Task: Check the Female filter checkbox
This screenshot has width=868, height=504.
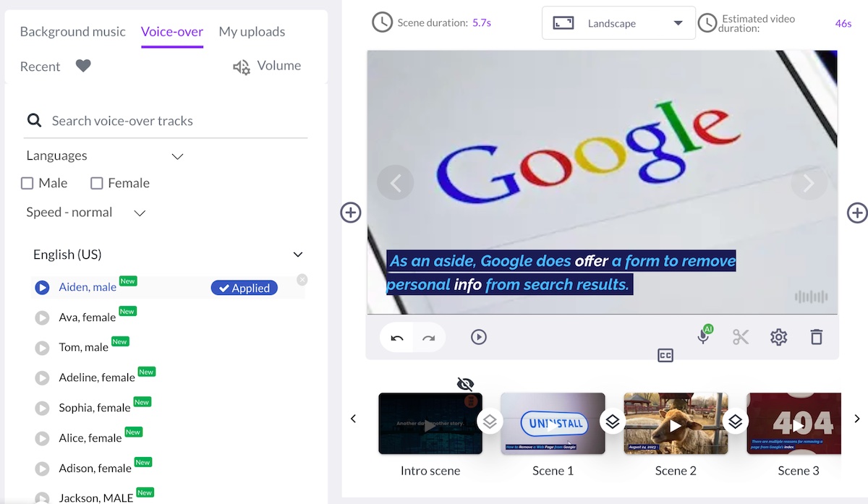Action: coord(97,184)
